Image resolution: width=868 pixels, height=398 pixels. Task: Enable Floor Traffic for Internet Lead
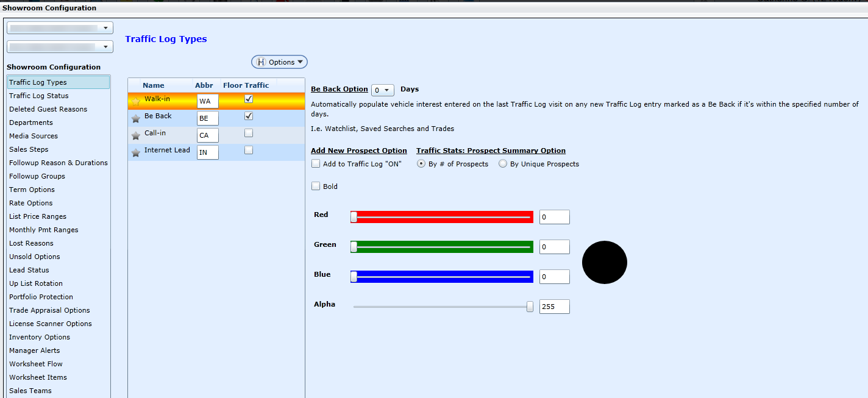(249, 150)
